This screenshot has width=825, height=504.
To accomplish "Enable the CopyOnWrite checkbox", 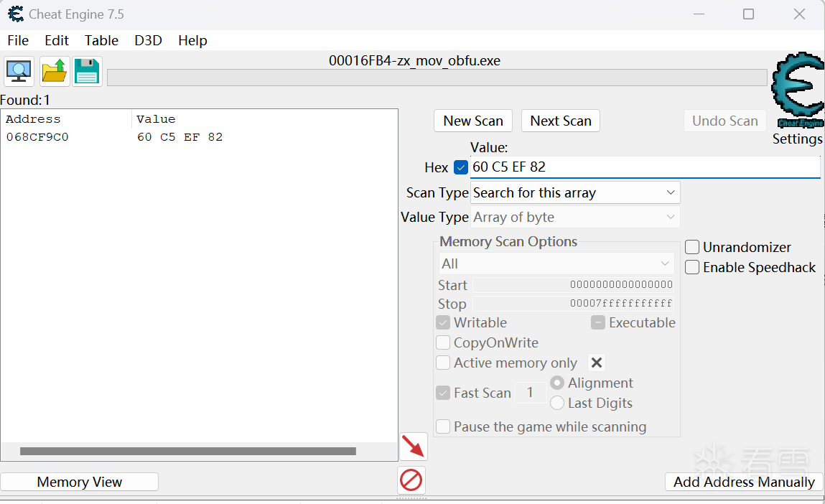I will 443,342.
